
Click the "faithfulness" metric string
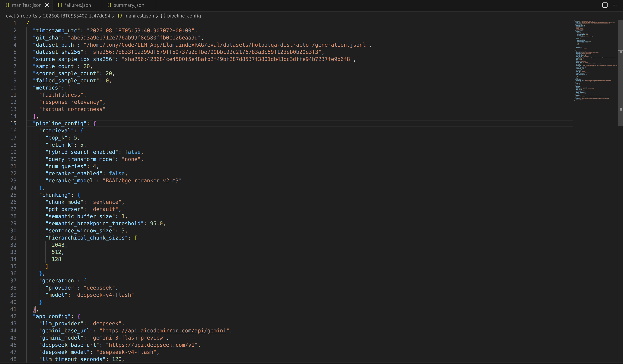tap(61, 95)
